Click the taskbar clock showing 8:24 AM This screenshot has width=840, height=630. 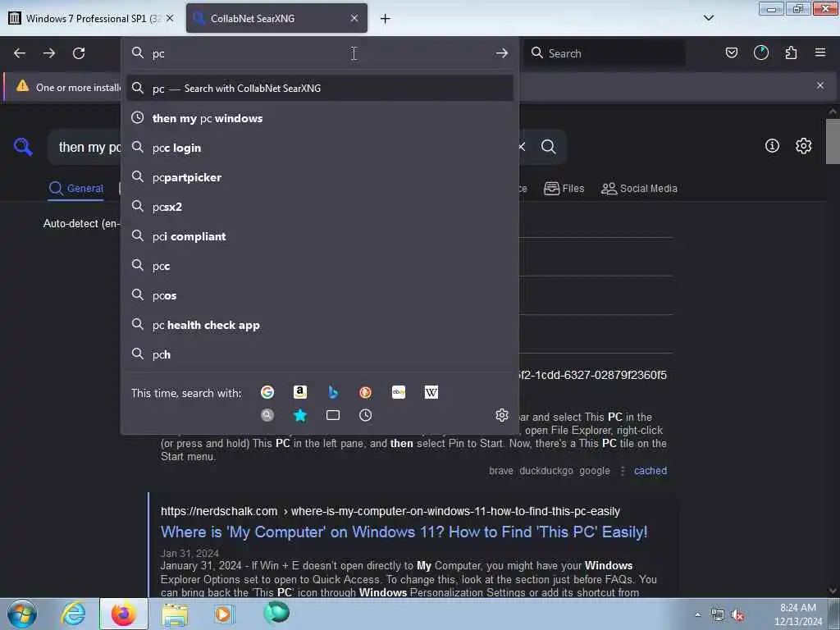tap(798, 614)
